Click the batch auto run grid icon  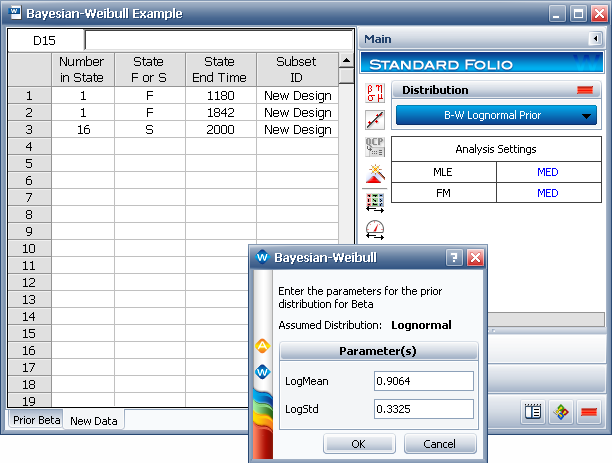click(x=375, y=201)
